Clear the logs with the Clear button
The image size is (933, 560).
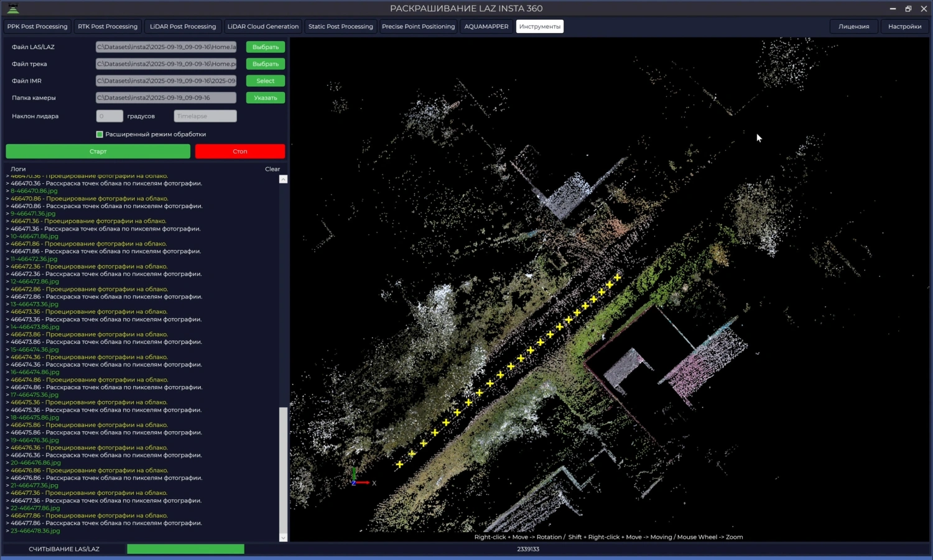pos(272,169)
